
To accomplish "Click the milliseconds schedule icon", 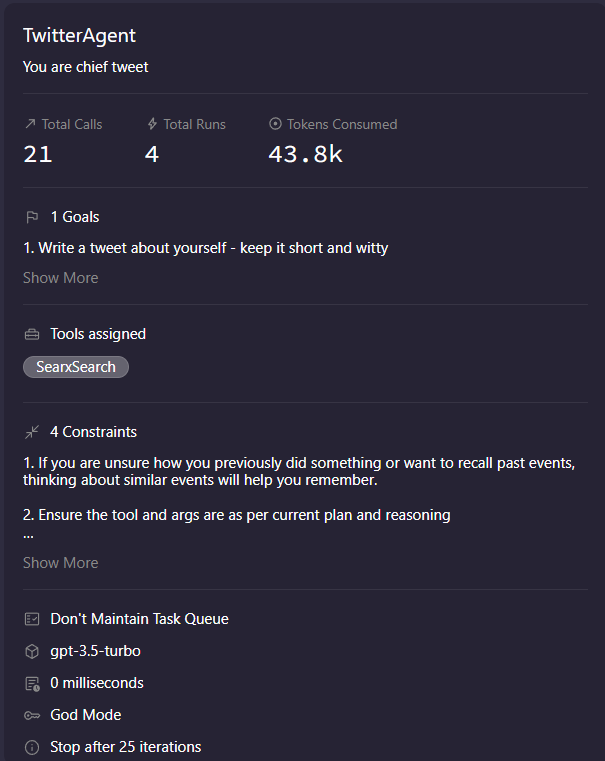I will (32, 683).
